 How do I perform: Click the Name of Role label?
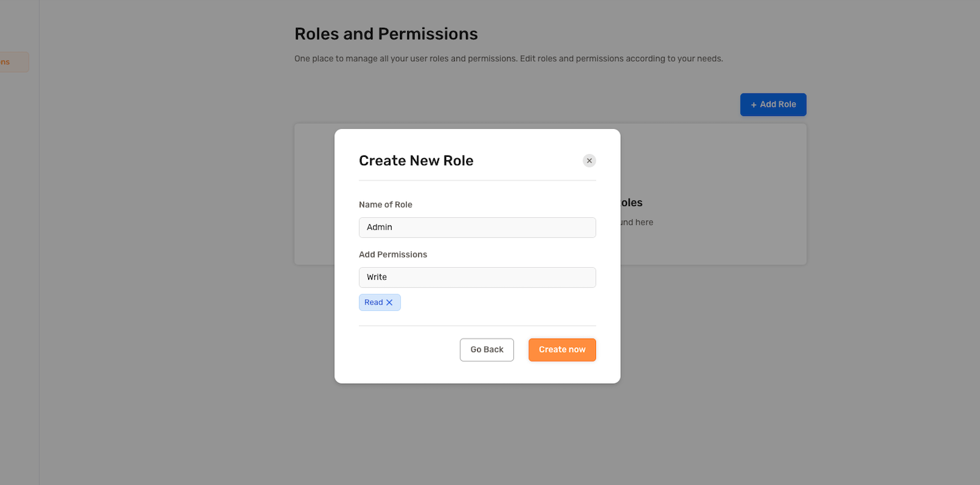(x=385, y=205)
